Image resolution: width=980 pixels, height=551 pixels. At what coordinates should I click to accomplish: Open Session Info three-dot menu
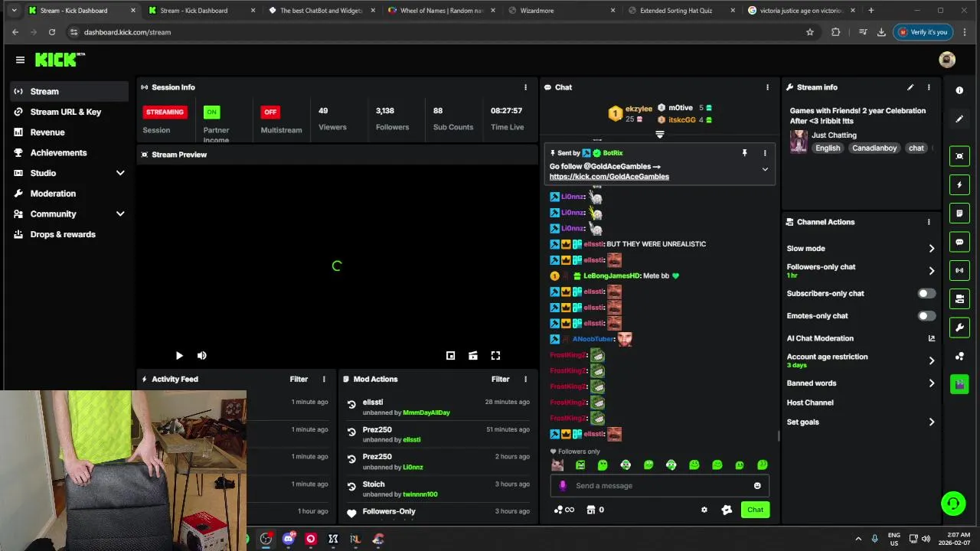click(x=525, y=87)
